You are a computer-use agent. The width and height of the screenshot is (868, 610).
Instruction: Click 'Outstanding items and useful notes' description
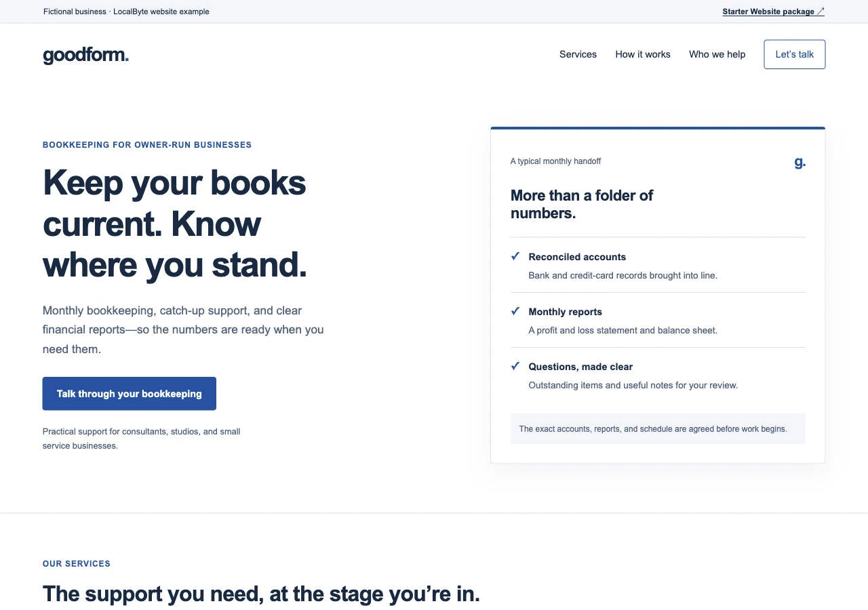coord(633,385)
